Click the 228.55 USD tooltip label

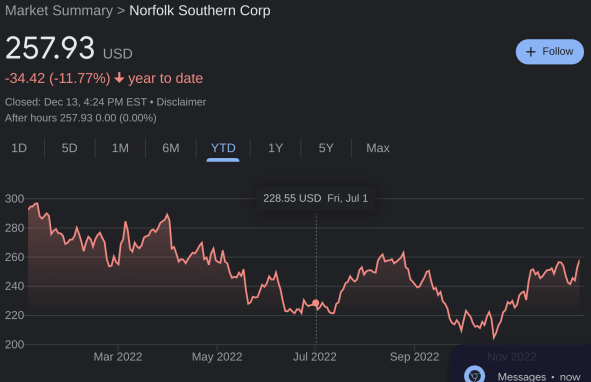click(x=292, y=198)
